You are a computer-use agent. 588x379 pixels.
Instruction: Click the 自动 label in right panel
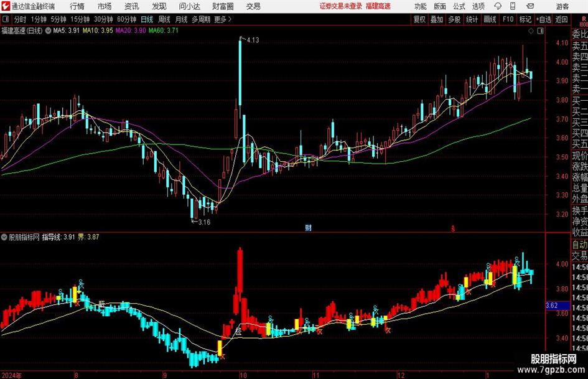pos(580,245)
